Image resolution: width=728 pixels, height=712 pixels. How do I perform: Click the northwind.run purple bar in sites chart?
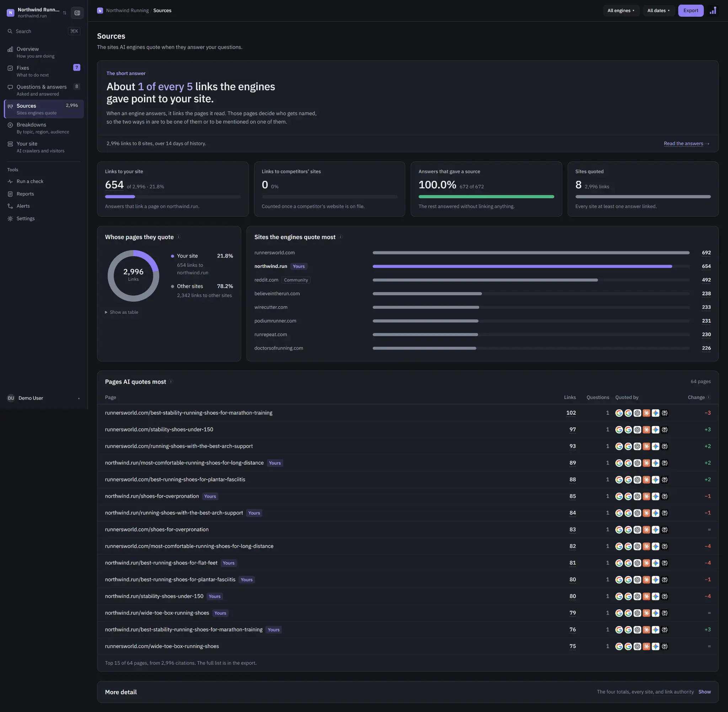point(522,266)
